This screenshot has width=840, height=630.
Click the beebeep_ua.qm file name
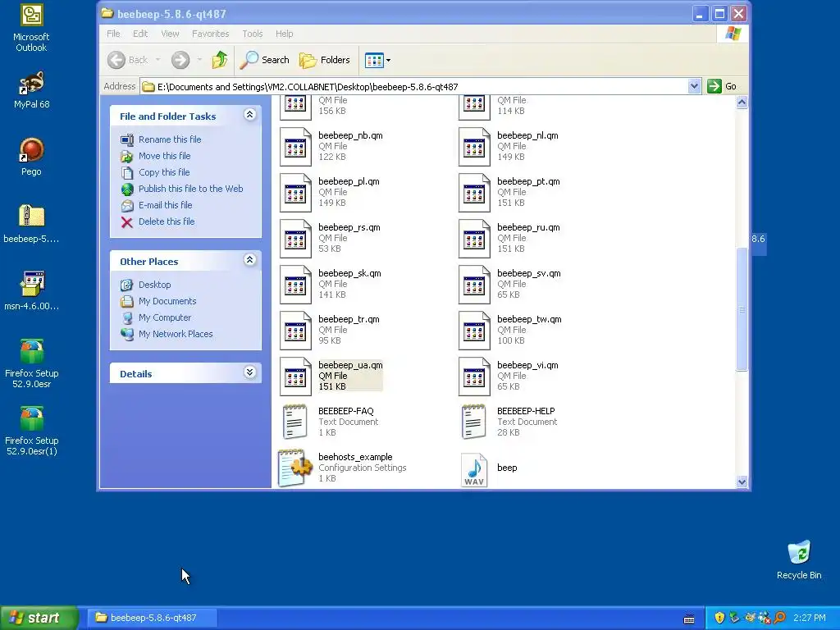(350, 365)
